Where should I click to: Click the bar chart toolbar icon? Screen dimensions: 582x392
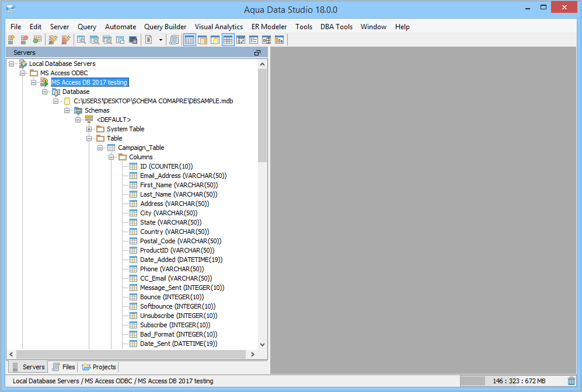click(x=280, y=40)
